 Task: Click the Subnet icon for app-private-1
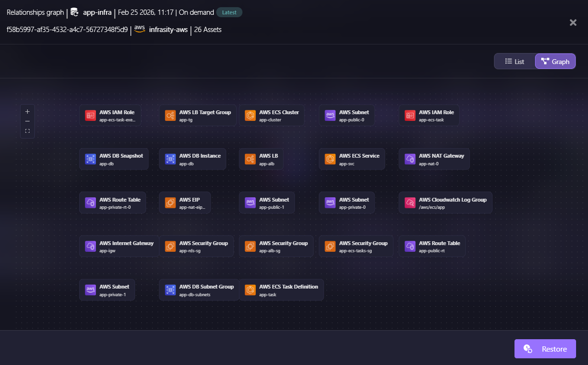91,290
